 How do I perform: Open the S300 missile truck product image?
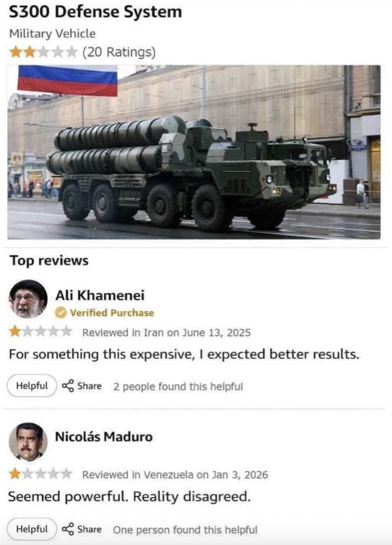tap(194, 152)
